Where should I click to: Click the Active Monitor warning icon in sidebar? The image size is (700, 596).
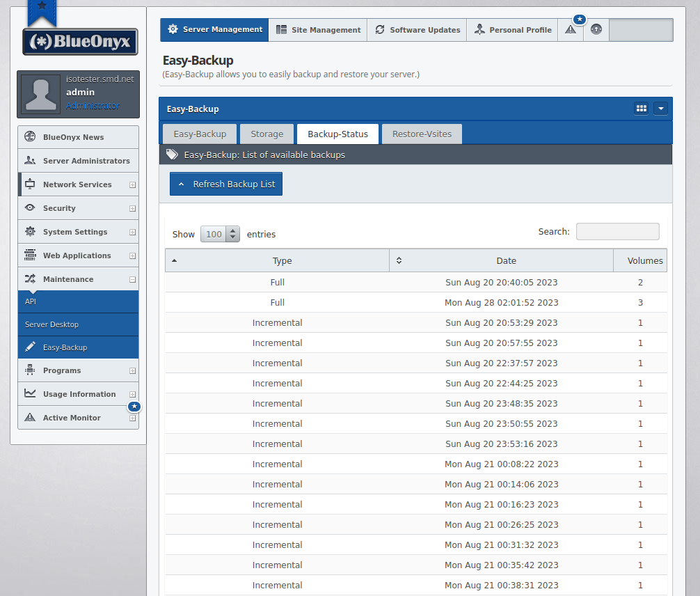coord(30,417)
